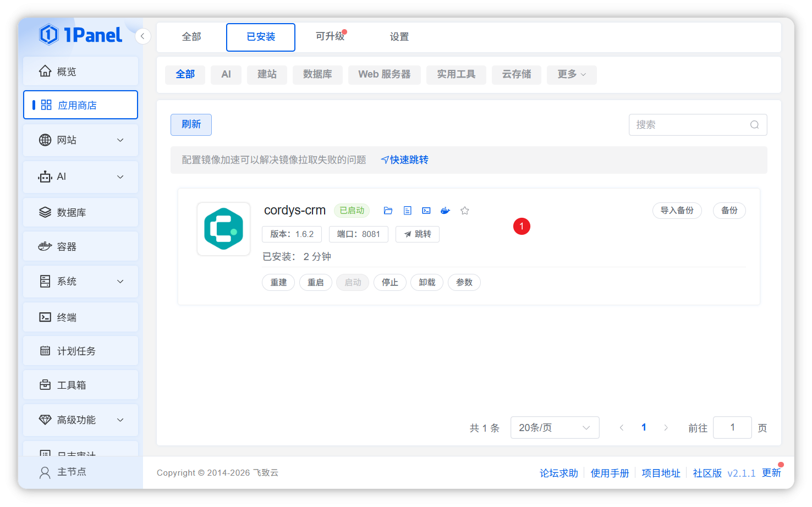Screen dimensions: 812x507
Task: Open 应用商店 in the sidebar
Action: 80,105
